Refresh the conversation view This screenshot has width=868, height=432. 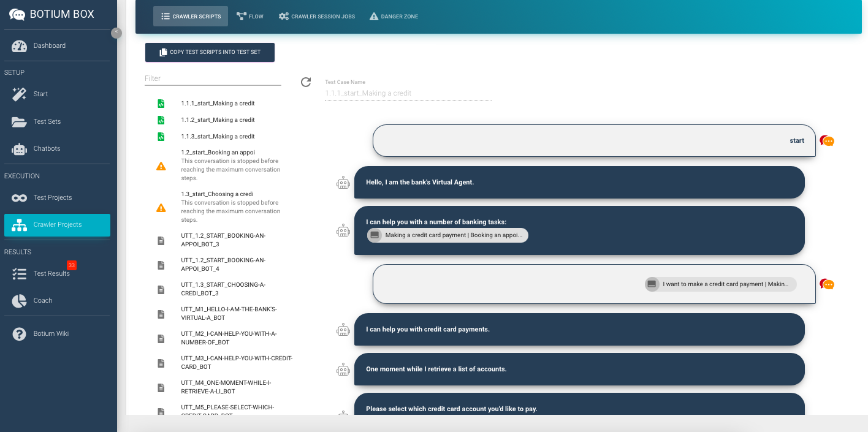(305, 81)
